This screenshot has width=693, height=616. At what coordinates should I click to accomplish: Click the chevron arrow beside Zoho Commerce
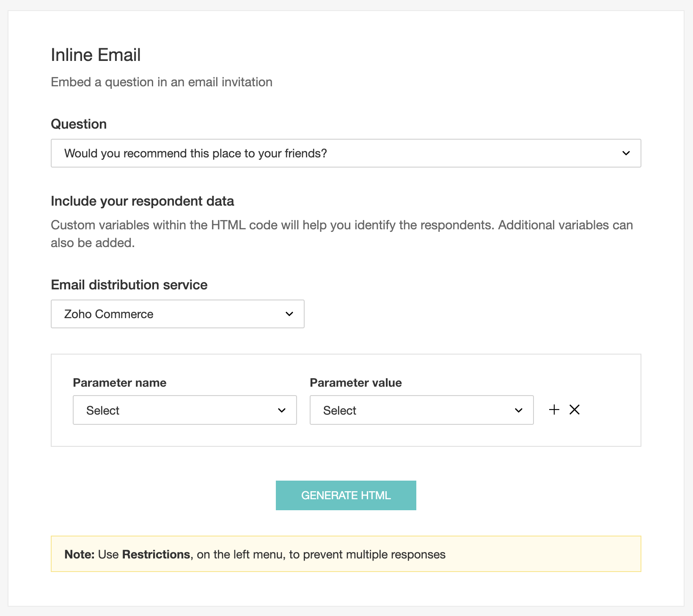(289, 314)
